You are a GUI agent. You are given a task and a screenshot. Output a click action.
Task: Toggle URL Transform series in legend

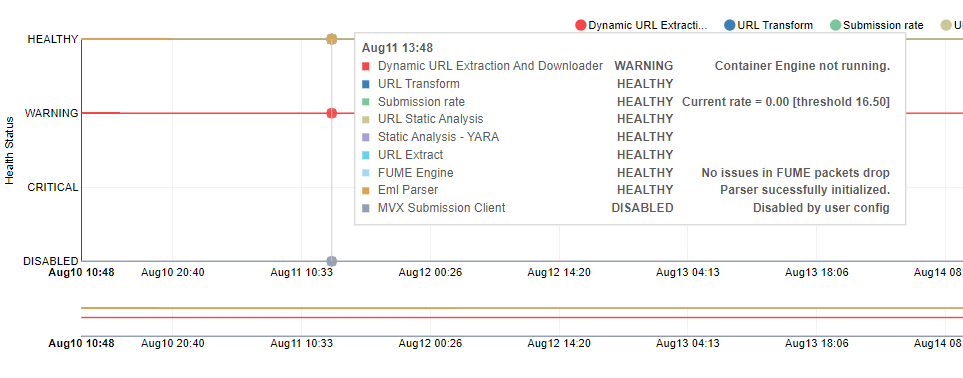[x=768, y=25]
